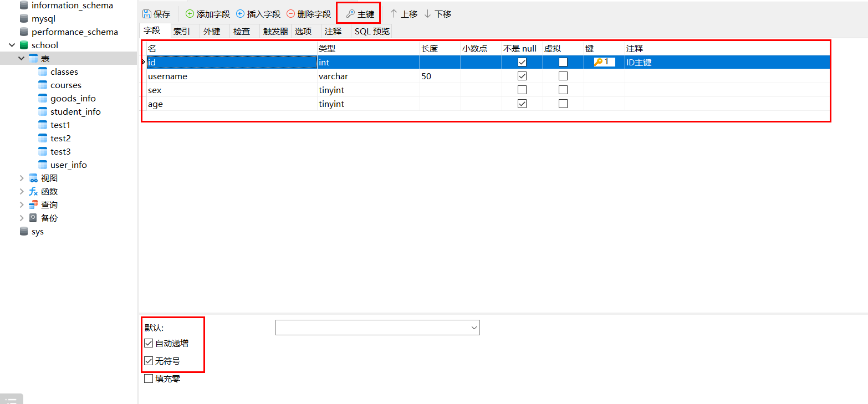
Task: Toggle the Auto Increment (自动递增) checkbox
Action: point(149,343)
